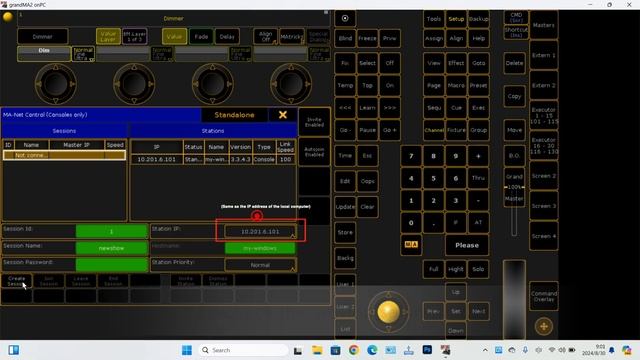The image size is (640, 360).
Task: Click the grandMA2 onPC taskbar icon
Action: 445,350
